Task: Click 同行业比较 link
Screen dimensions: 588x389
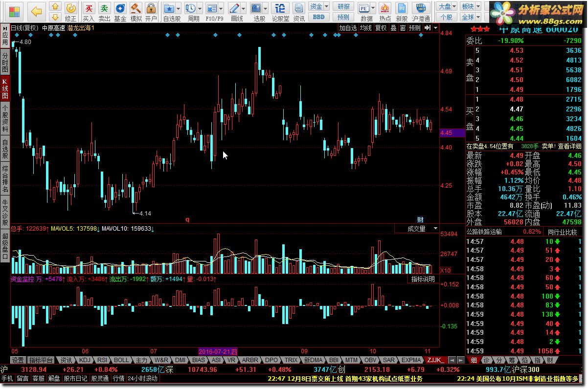Action: pyautogui.click(x=562, y=232)
